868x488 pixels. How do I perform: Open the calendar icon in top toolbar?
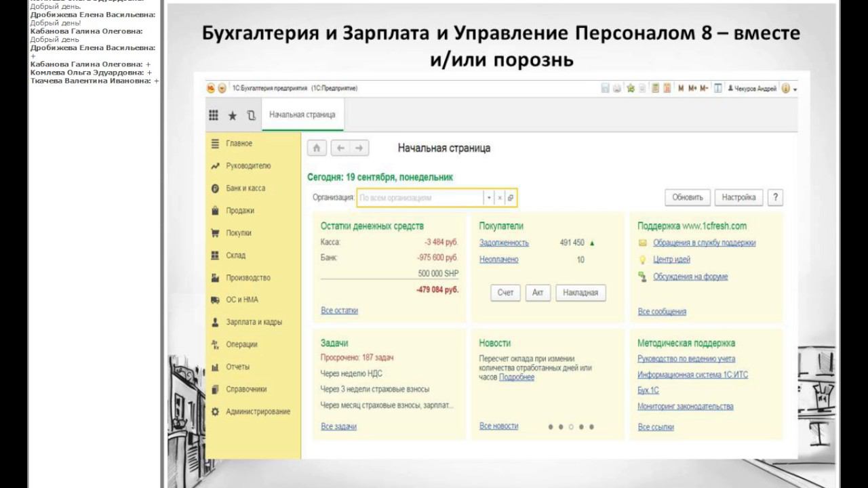click(x=667, y=88)
